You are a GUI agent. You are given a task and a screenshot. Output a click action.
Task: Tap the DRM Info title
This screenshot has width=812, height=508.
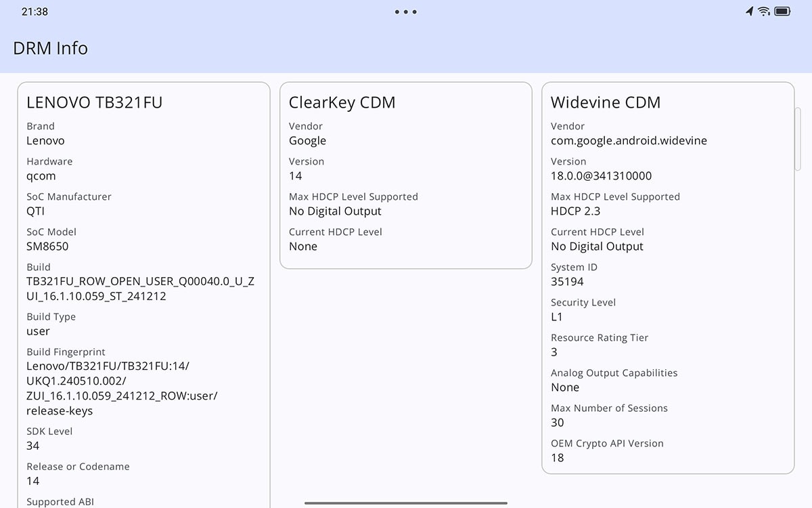tap(51, 48)
